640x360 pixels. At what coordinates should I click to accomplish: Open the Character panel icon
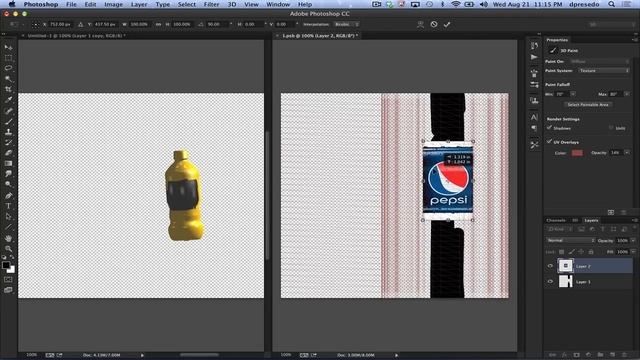[x=534, y=117]
